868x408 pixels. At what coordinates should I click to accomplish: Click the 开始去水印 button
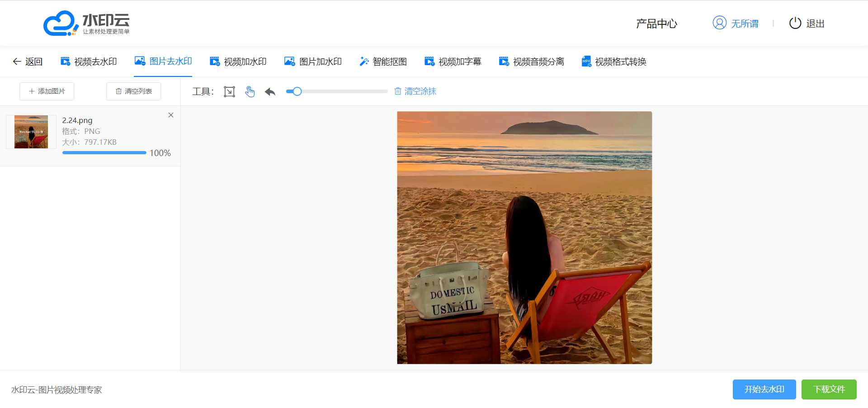click(x=764, y=389)
